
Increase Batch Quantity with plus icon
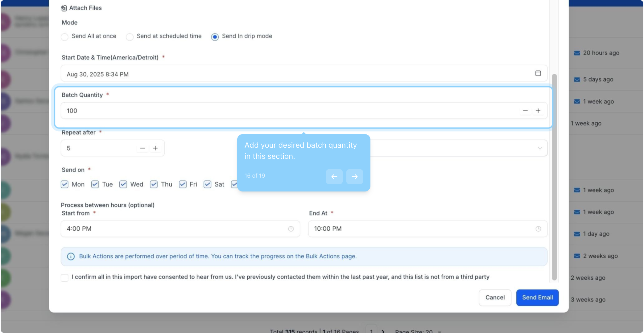click(538, 111)
